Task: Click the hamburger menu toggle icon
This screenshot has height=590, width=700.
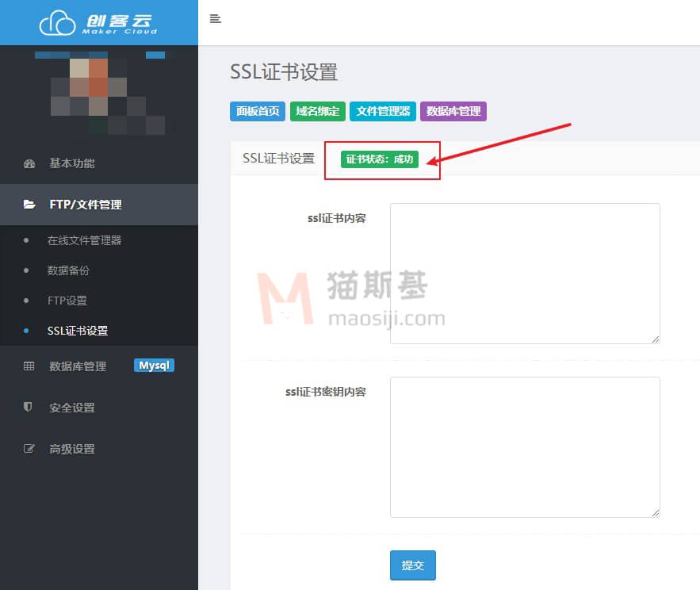Action: [215, 19]
